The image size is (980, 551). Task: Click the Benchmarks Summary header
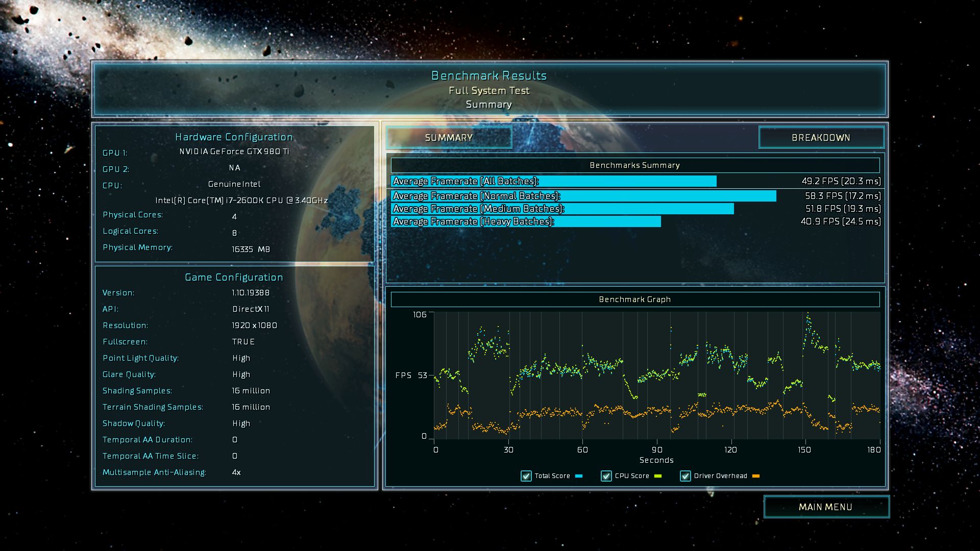[635, 165]
